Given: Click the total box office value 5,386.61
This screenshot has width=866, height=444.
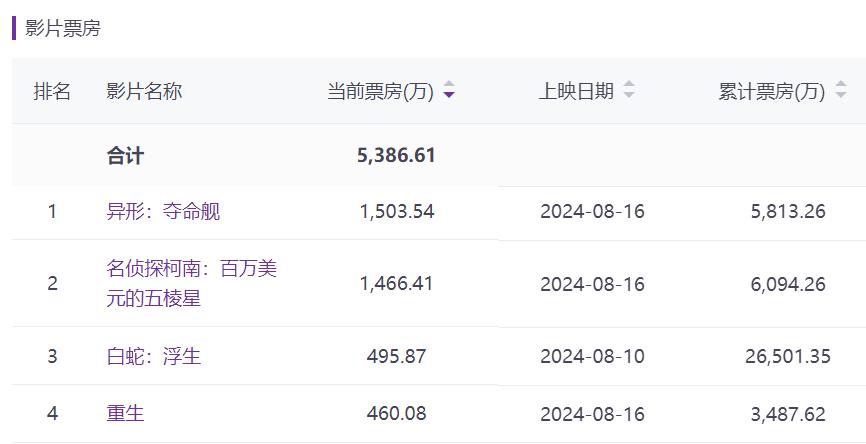Looking at the screenshot, I should pos(396,156).
